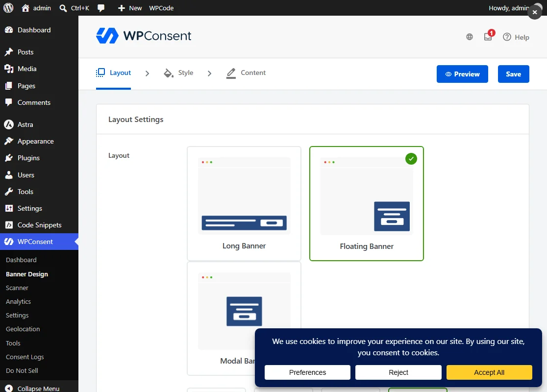Viewport: 547px width, 392px height.
Task: Open the Analytics submenu link
Action: (x=19, y=302)
